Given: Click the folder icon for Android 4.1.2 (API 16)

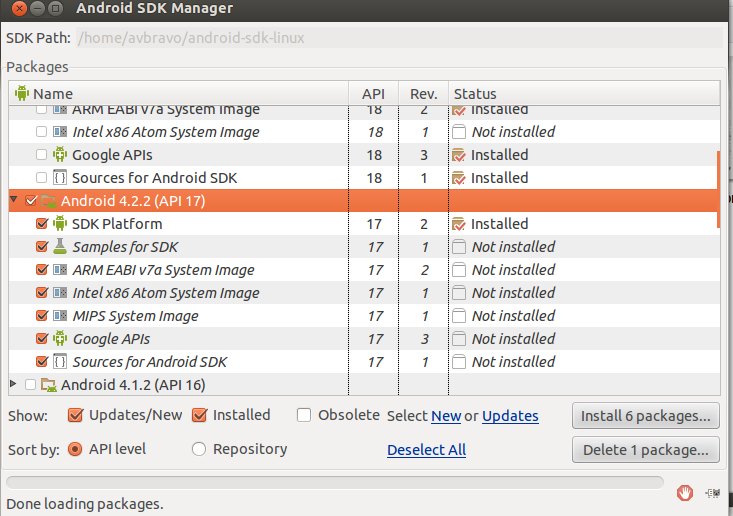Looking at the screenshot, I should click(49, 385).
